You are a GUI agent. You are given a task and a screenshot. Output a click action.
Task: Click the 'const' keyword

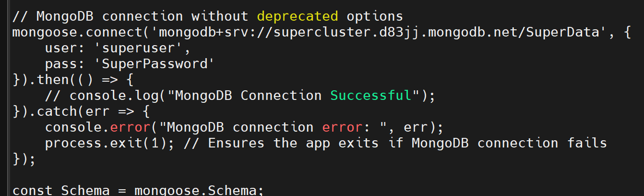tap(33, 190)
